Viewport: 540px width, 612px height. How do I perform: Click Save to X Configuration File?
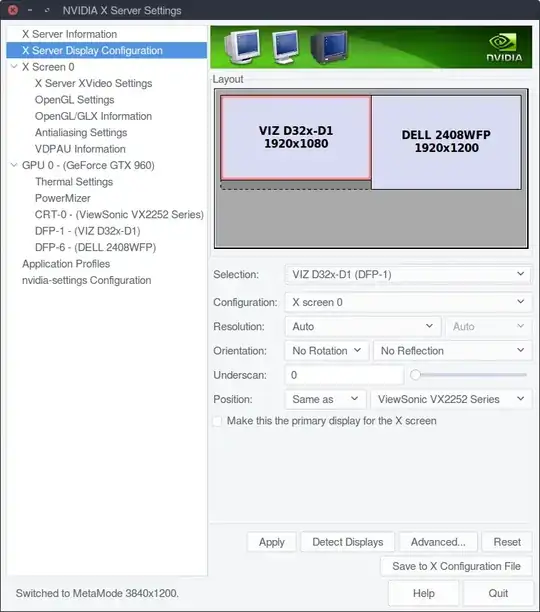tap(456, 566)
